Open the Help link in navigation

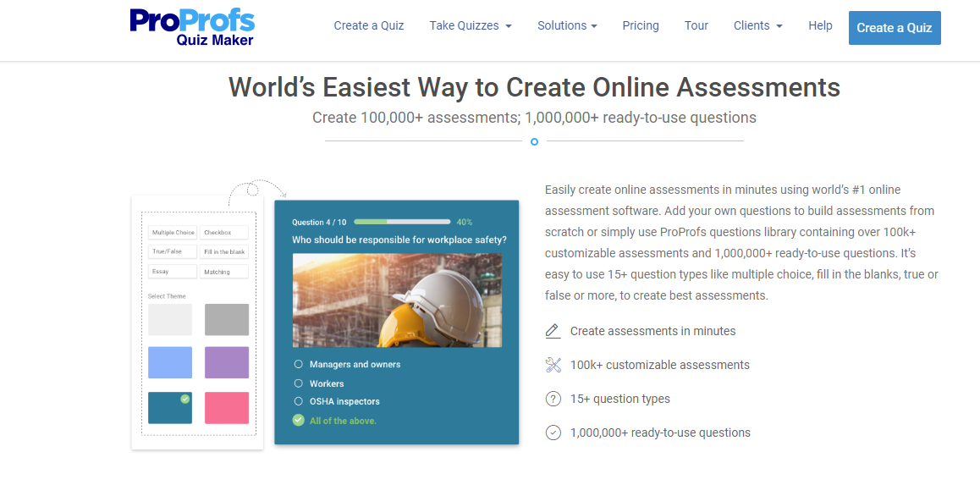(820, 25)
